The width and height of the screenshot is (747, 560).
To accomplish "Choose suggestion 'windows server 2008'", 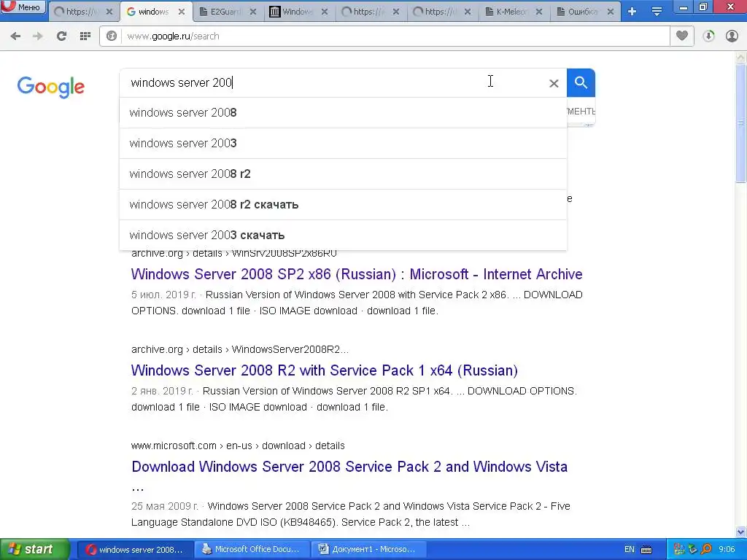I will pos(343,113).
